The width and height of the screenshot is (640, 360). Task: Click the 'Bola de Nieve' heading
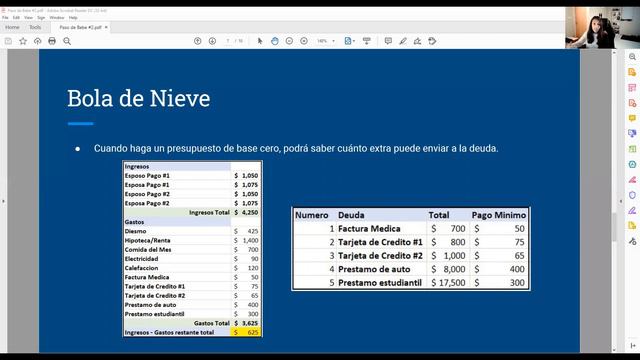[x=139, y=98]
